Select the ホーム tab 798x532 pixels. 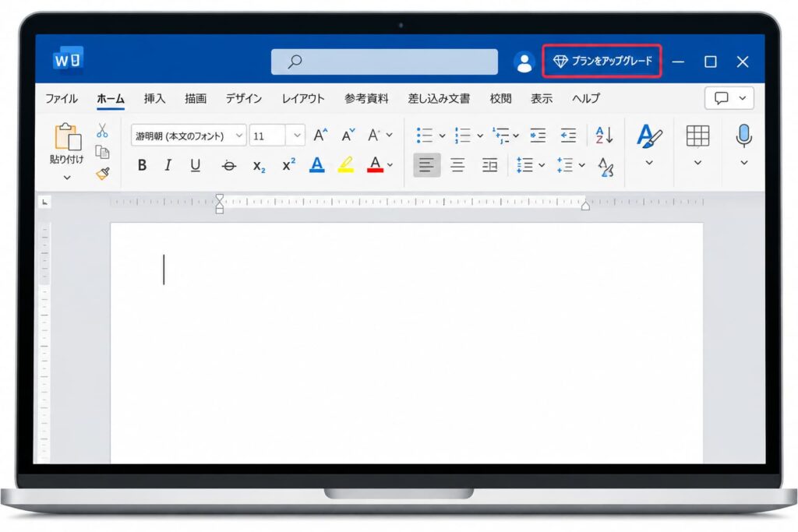pos(111,98)
